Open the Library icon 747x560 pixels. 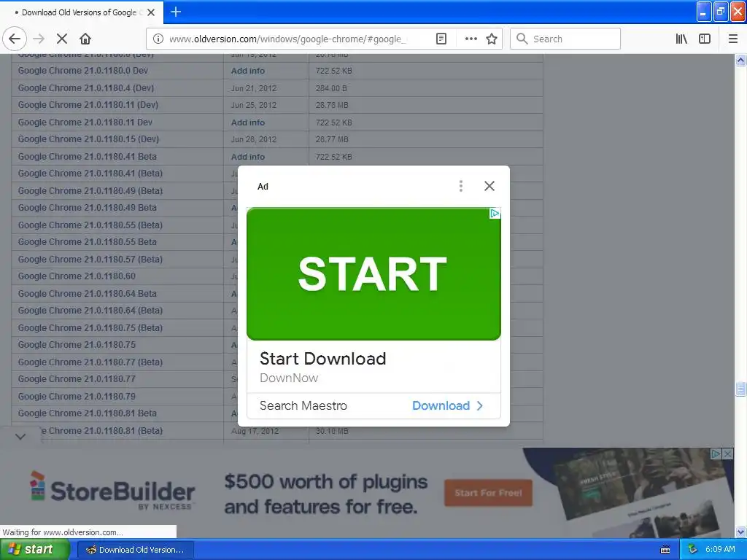[x=681, y=39]
